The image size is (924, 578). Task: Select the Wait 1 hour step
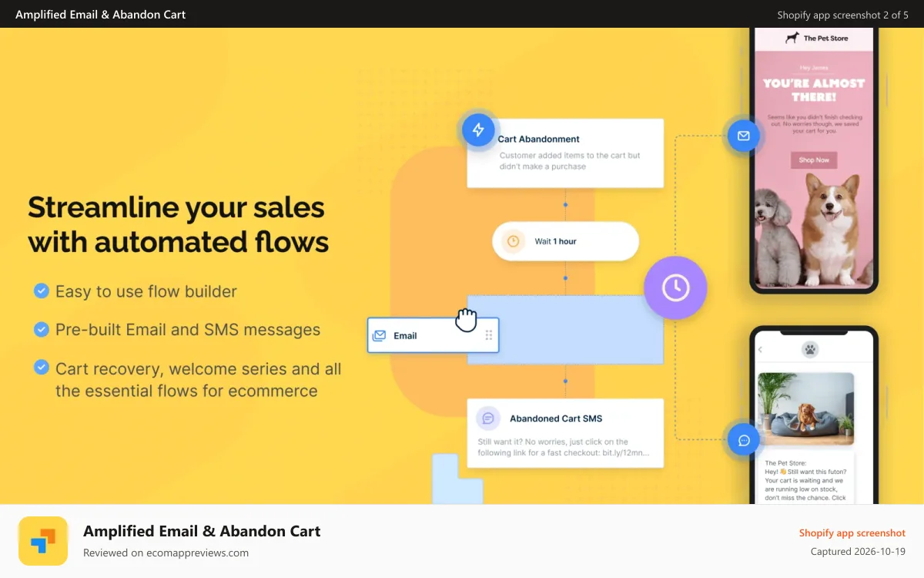[x=565, y=241]
